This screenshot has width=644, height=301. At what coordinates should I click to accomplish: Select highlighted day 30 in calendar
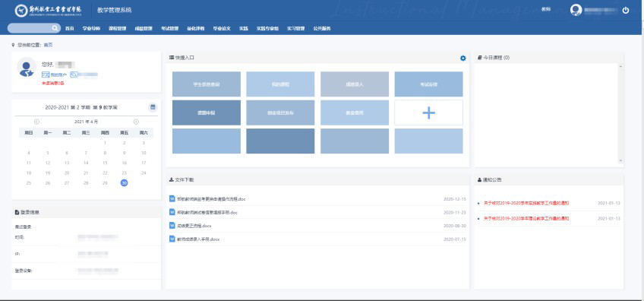(124, 183)
